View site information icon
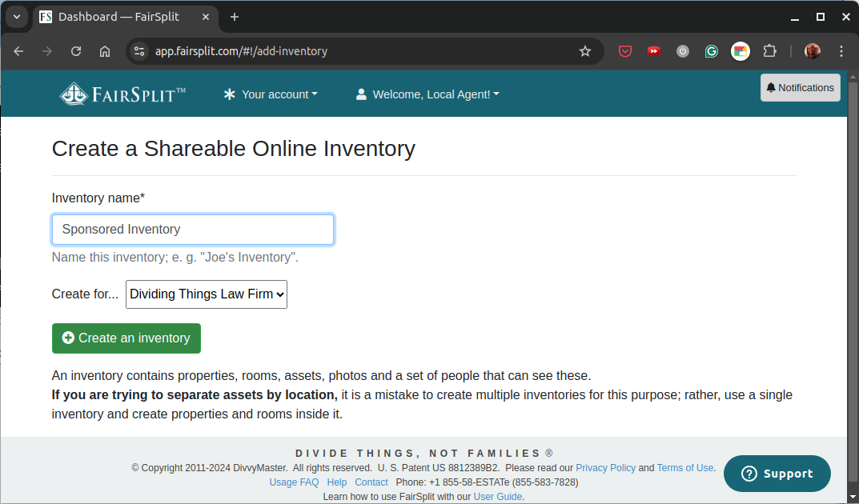Image resolution: width=859 pixels, height=504 pixels. [x=139, y=51]
